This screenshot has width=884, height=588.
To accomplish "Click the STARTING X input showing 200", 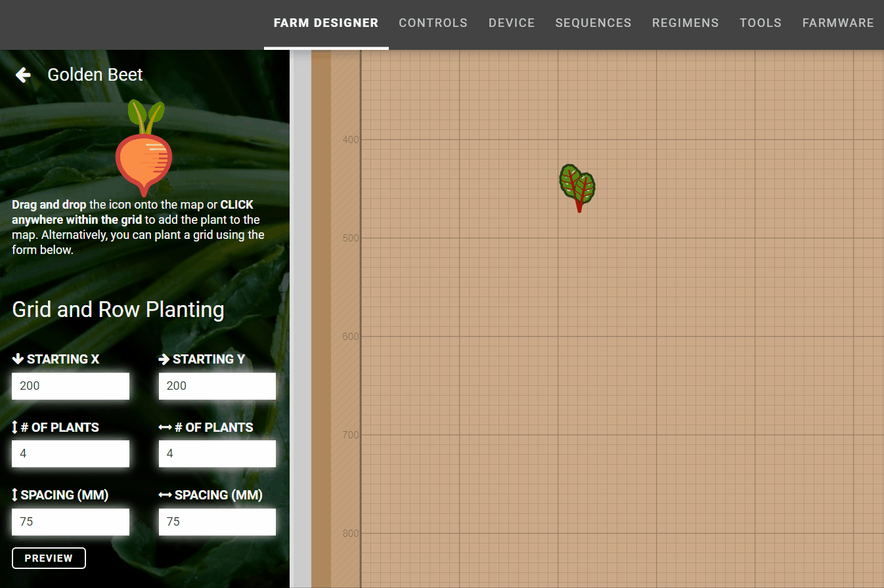I will tap(70, 386).
